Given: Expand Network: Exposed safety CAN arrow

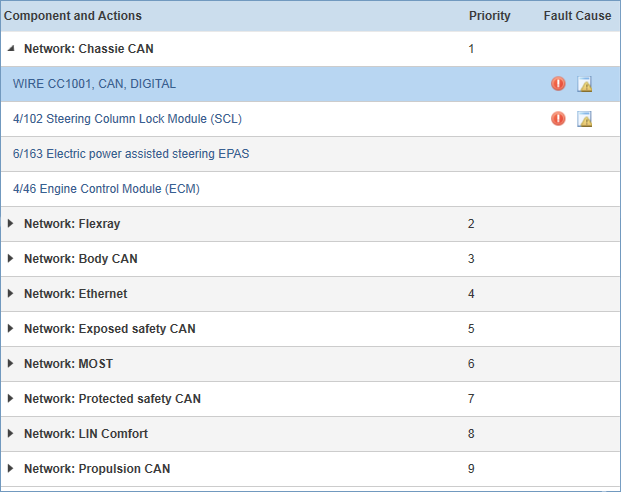Looking at the screenshot, I should click(11, 328).
